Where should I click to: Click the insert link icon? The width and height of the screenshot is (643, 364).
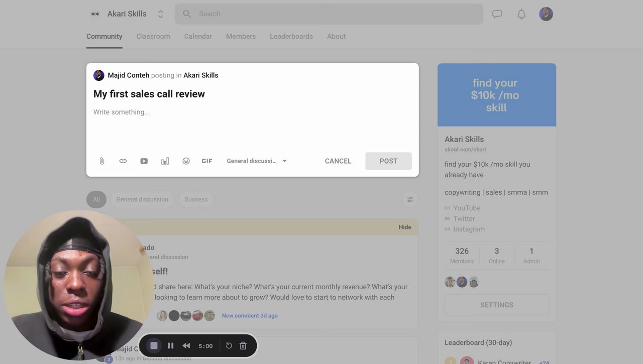123,161
